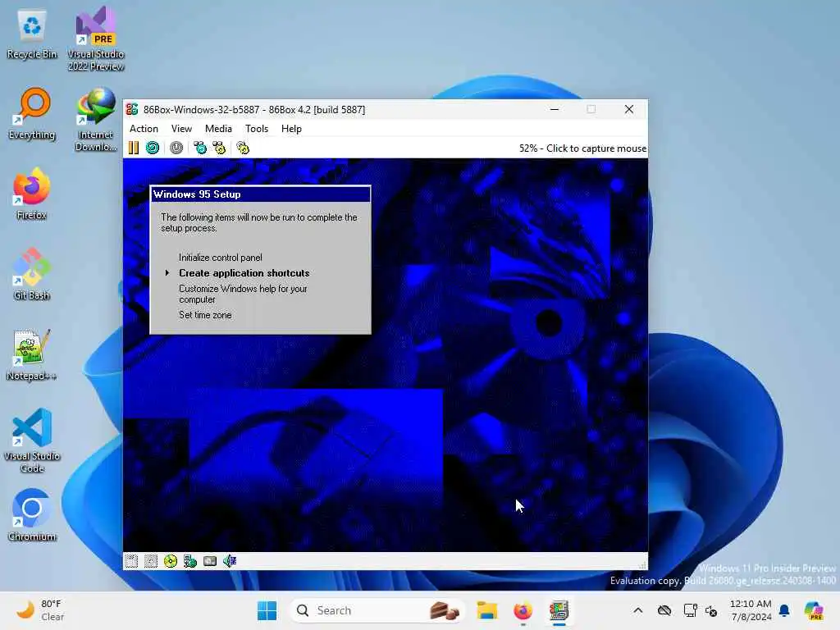Select the Chromium desktop icon
This screenshot has height=630, width=840.
click(x=32, y=515)
